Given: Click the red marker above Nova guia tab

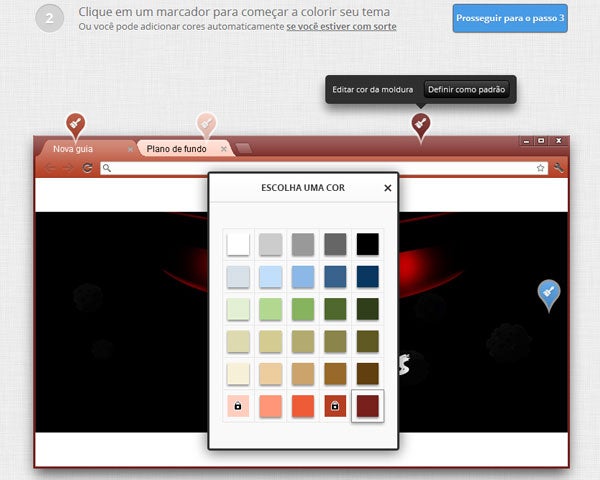Looking at the screenshot, I should [75, 124].
